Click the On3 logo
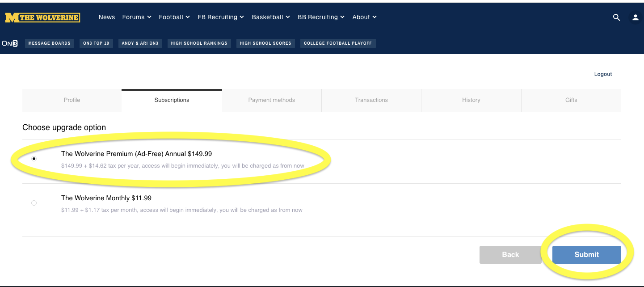This screenshot has width=644, height=287. tap(10, 43)
